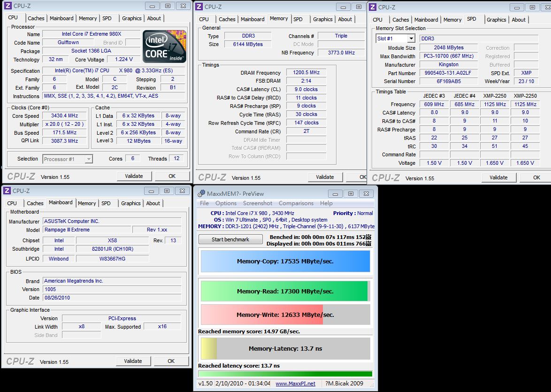The height and width of the screenshot is (392, 551).
Task: Open the Help menu in MaxxMEM
Action: [x=326, y=203]
